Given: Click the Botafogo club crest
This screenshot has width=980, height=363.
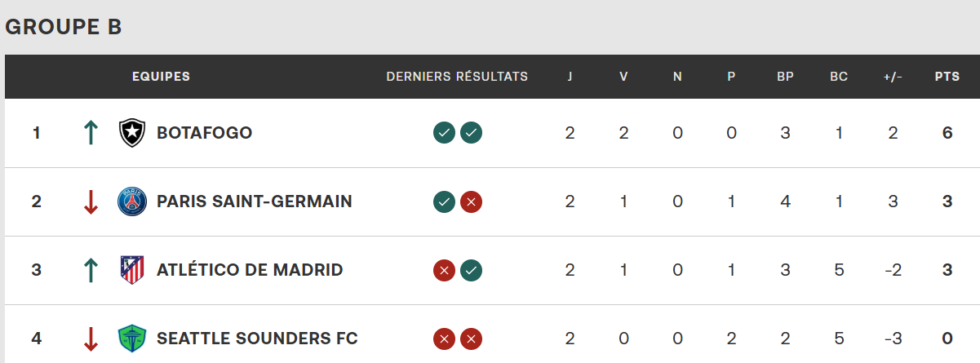Looking at the screenshot, I should coord(131,132).
